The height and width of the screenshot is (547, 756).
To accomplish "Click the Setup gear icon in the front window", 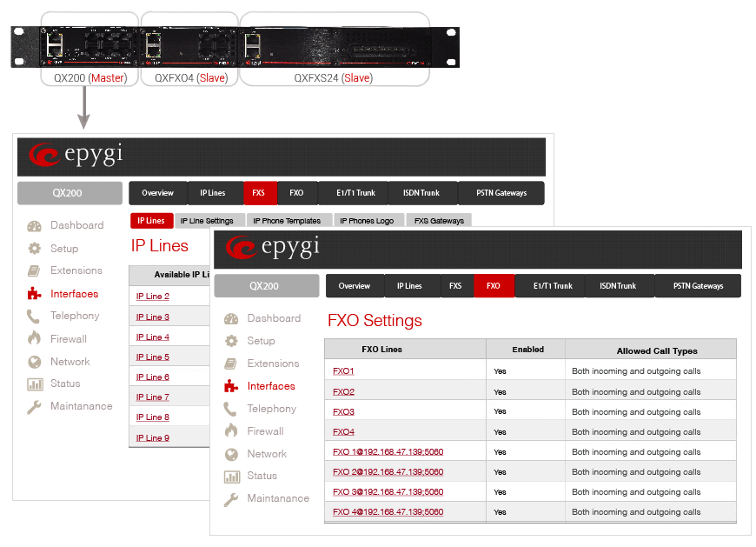I will [231, 342].
